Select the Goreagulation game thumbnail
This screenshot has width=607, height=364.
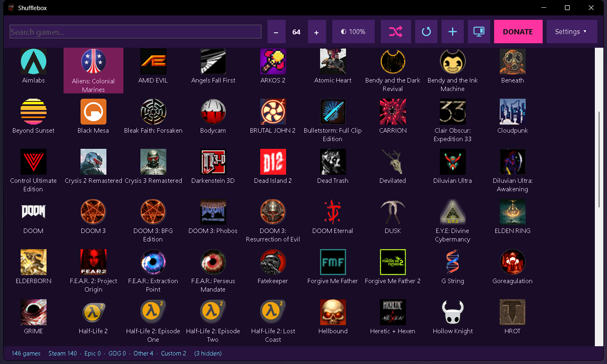(513, 262)
